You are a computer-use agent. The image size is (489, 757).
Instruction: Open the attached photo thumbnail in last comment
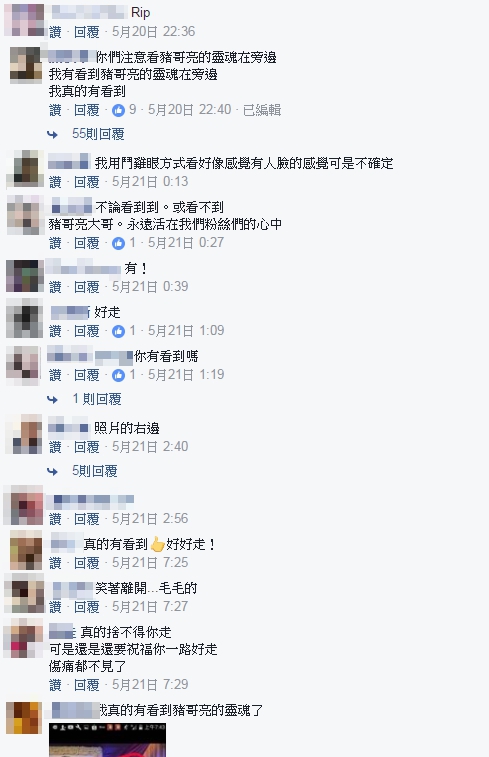pos(107,740)
